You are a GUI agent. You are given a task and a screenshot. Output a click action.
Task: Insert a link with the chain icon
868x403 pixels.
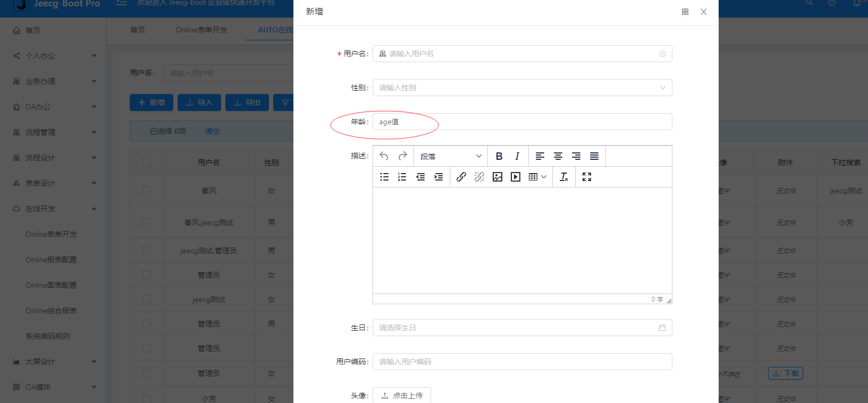coord(461,177)
